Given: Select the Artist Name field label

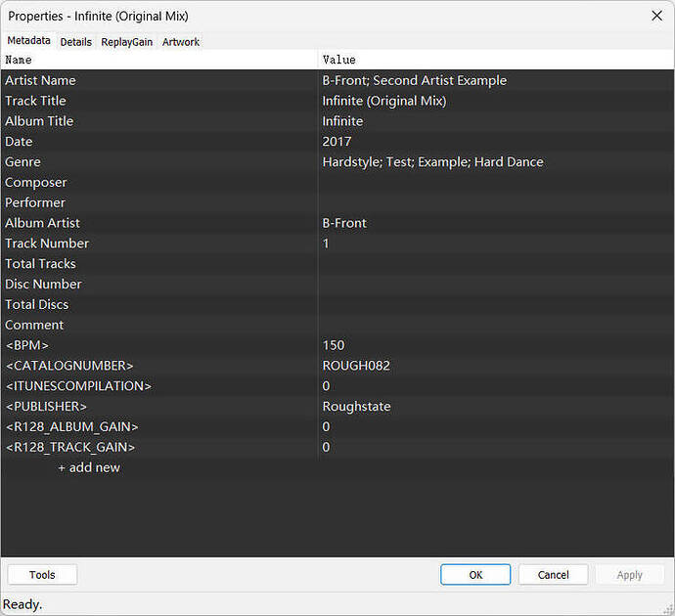Looking at the screenshot, I should (x=40, y=80).
